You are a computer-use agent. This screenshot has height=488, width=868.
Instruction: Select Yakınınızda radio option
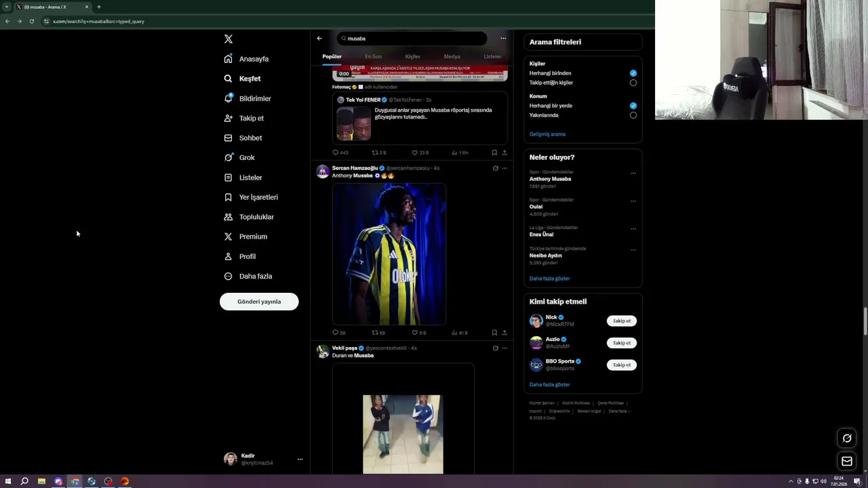(x=633, y=115)
